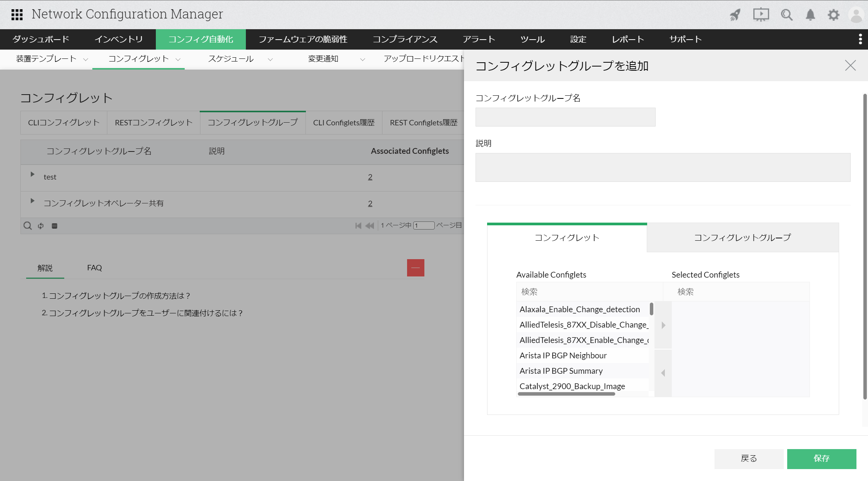Open the FAQ tab
Image resolution: width=868 pixels, height=481 pixels.
[94, 268]
